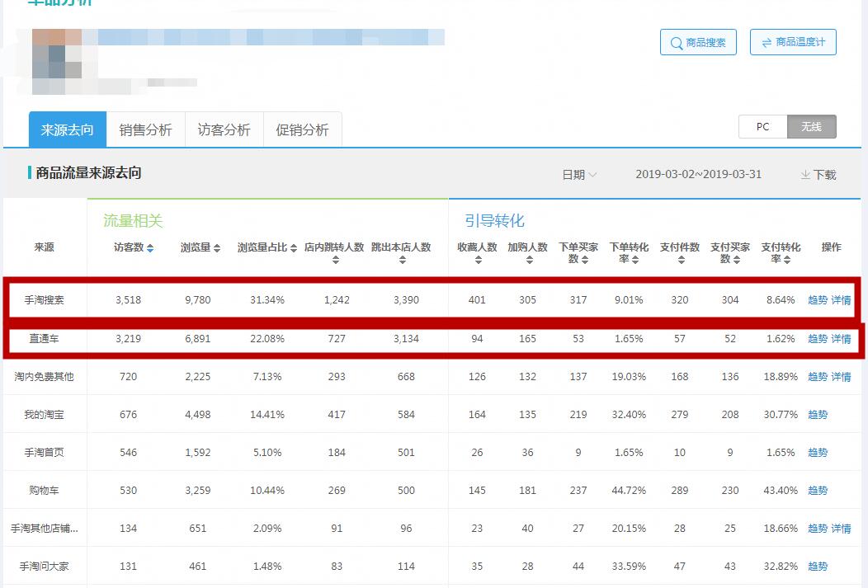Image resolution: width=868 pixels, height=588 pixels.
Task: Open the 日期 date dropdown
Action: pyautogui.click(x=578, y=174)
